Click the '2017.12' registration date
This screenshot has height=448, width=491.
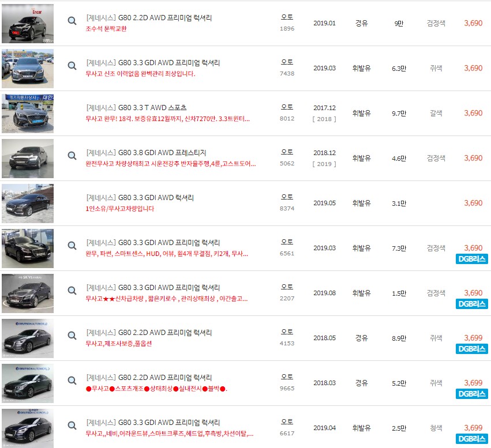324,108
